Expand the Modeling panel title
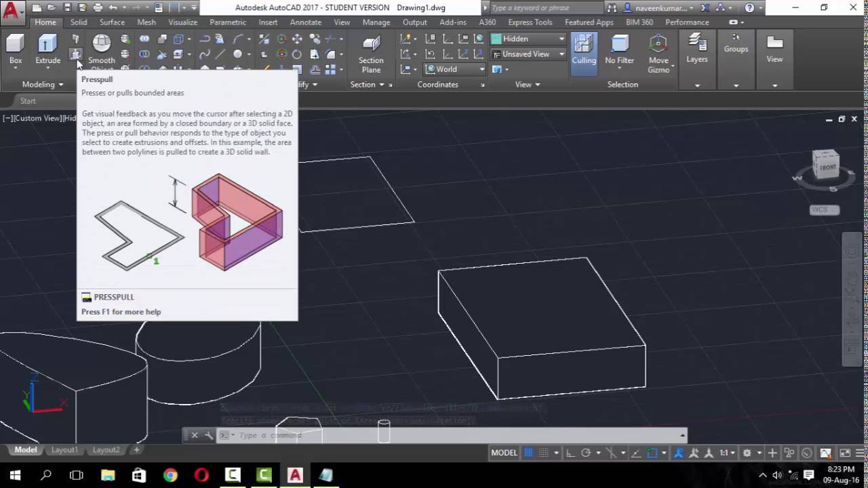Screen dimensions: 868x488 click(42, 85)
